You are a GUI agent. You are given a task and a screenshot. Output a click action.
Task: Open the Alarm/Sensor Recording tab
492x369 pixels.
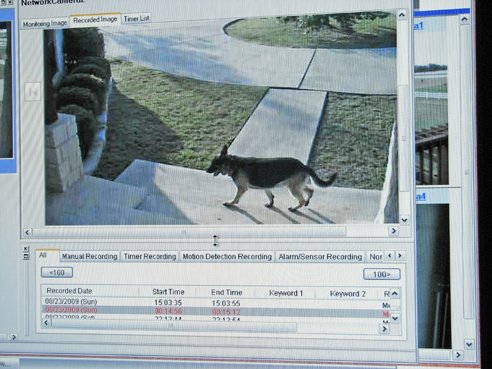(320, 257)
